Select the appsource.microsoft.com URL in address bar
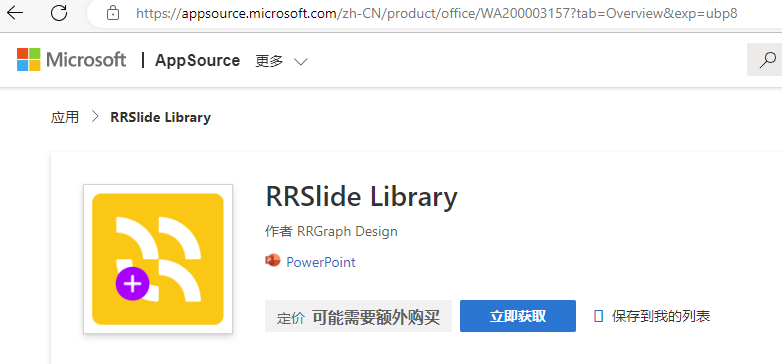782x364 pixels. [436, 13]
